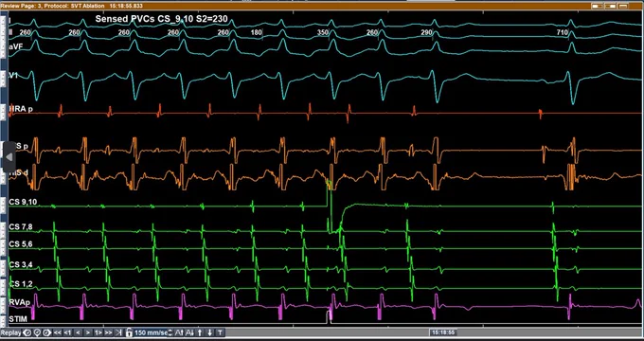The image size is (644, 341).
Task: Click the plain up arrow icon
Action: (x=200, y=332)
